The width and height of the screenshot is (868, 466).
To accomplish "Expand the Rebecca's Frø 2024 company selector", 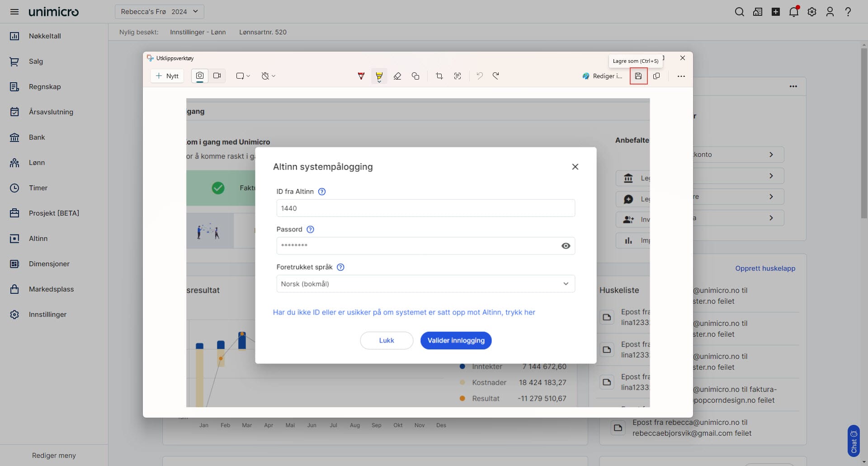I will (x=159, y=12).
